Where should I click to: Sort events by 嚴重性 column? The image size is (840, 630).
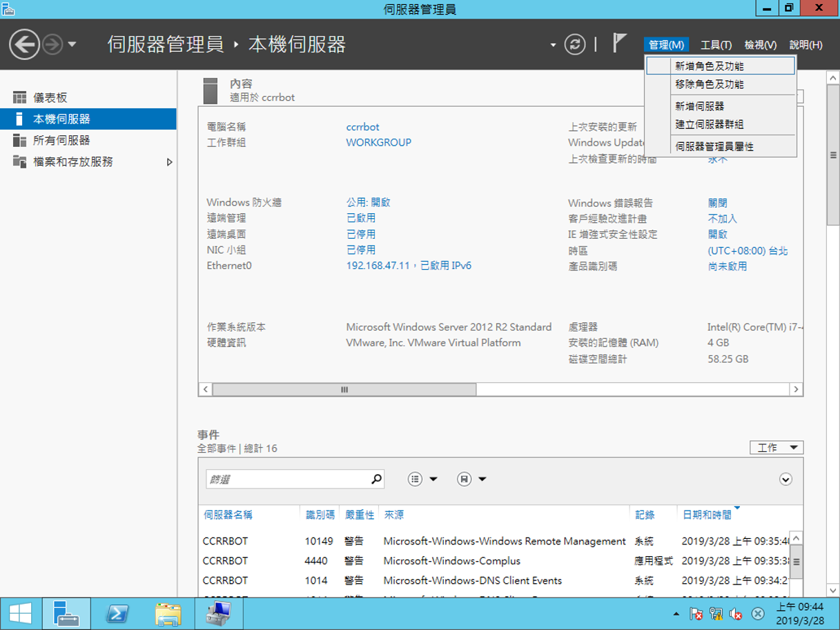pyautogui.click(x=360, y=515)
